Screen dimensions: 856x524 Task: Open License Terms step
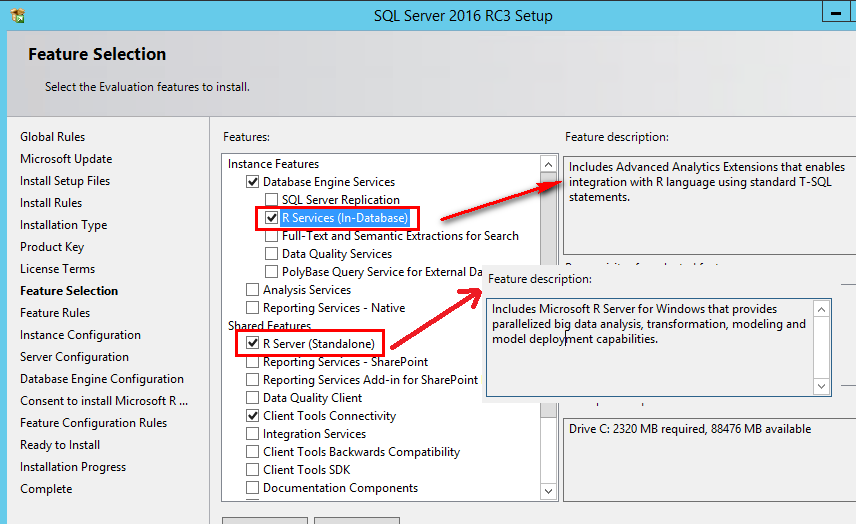tap(57, 269)
